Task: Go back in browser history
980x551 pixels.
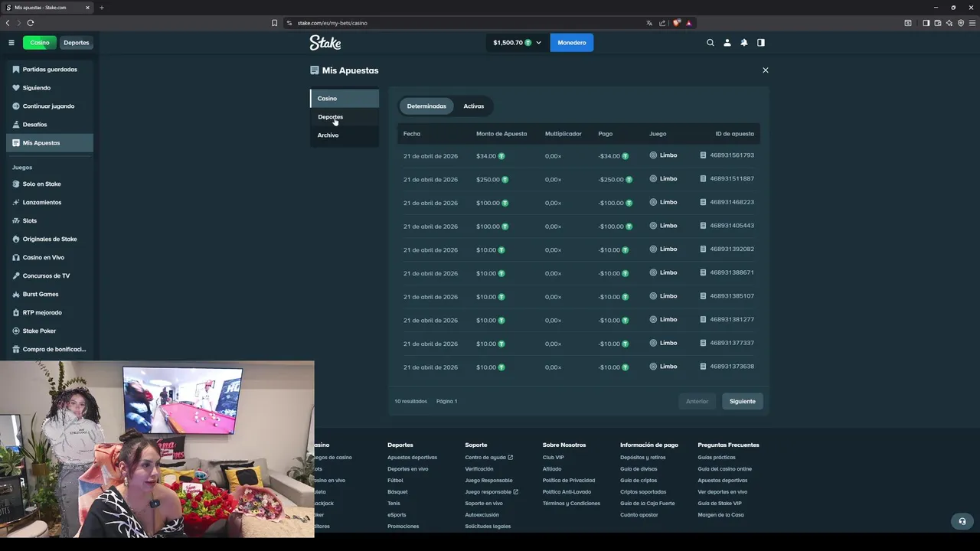Action: pos(8,23)
